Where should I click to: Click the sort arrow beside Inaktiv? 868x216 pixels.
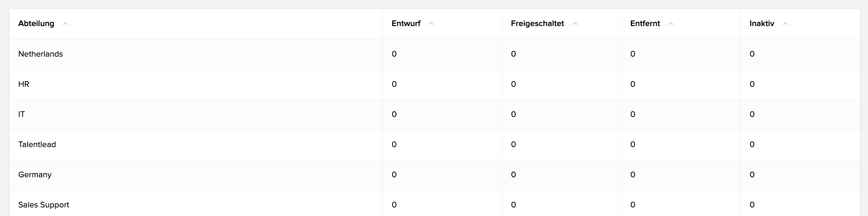785,24
